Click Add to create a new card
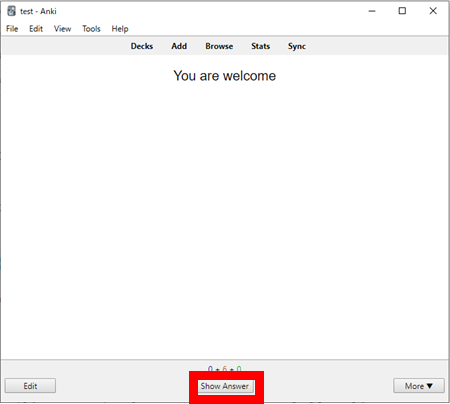 [x=179, y=46]
